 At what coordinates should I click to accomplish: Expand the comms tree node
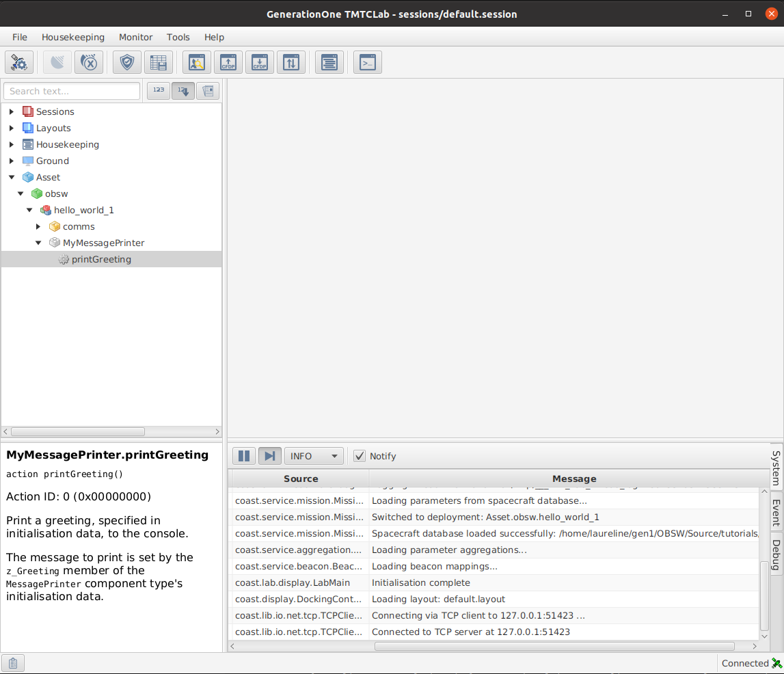[38, 226]
